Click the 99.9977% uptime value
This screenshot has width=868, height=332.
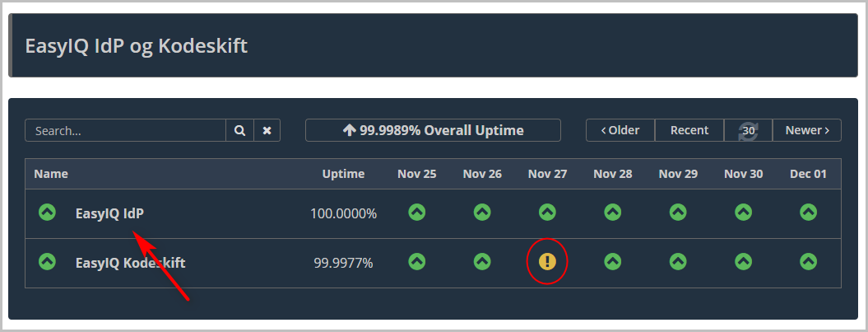pos(343,263)
